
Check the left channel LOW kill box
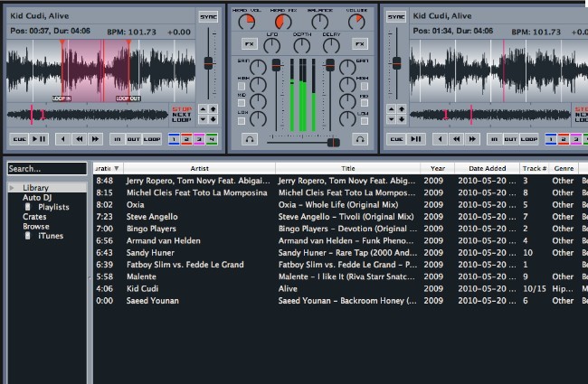pyautogui.click(x=242, y=121)
